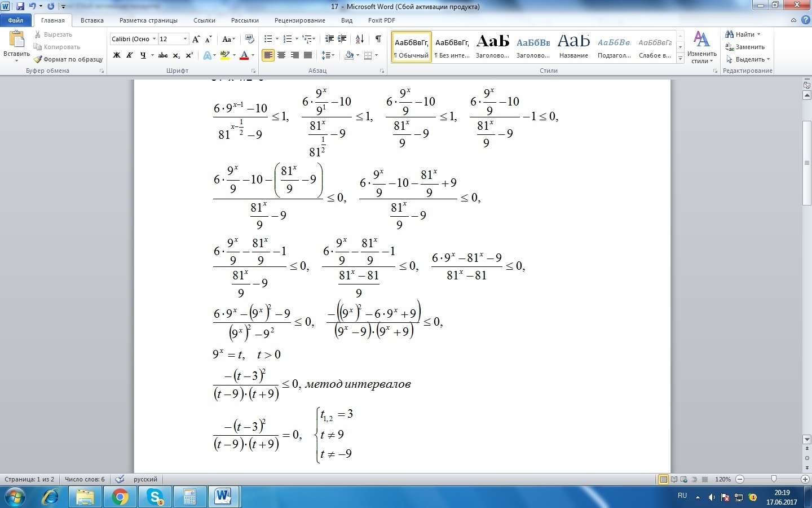Align text to the right
This screenshot has width=812, height=508.
pyautogui.click(x=294, y=55)
